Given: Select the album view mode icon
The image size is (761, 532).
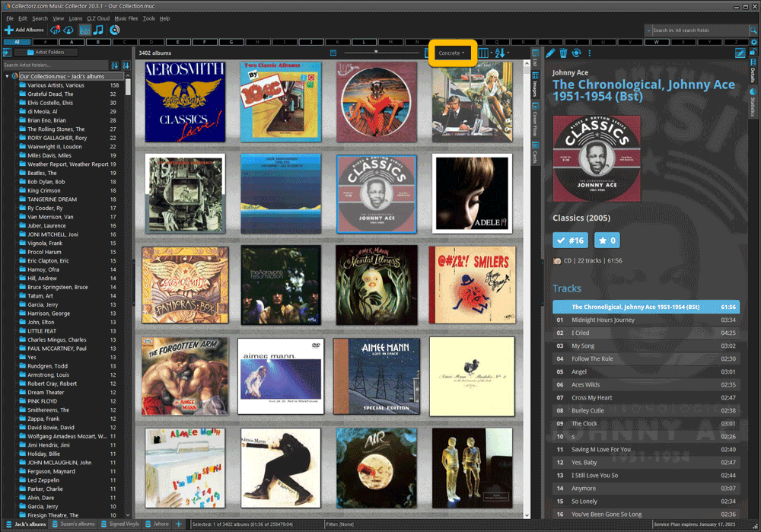Looking at the screenshot, I should tap(85, 30).
